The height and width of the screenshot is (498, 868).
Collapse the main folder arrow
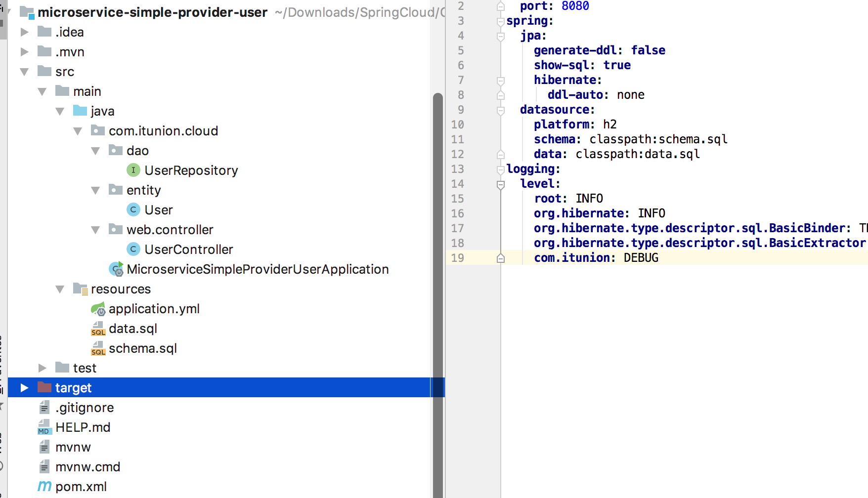42,91
